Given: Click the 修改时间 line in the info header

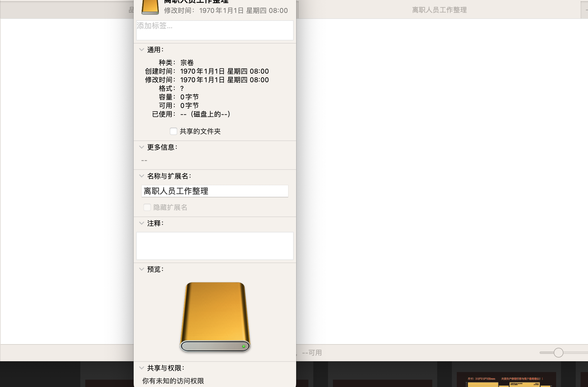Looking at the screenshot, I should coord(226,10).
